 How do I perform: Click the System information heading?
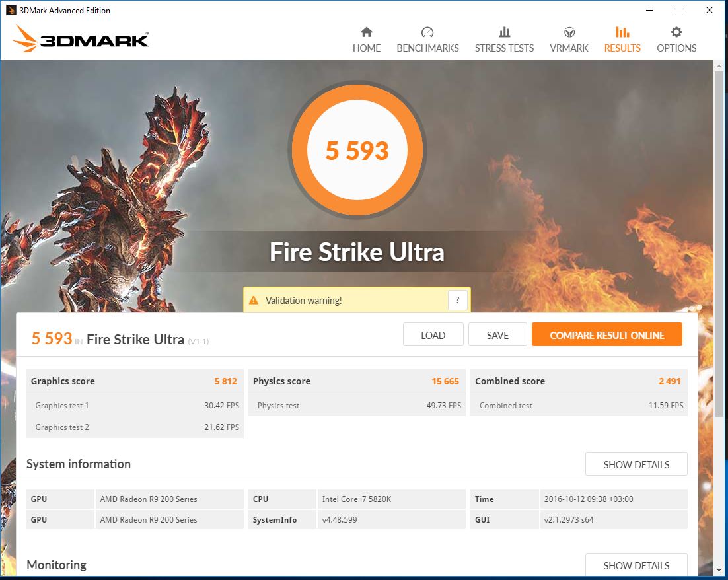pos(79,464)
